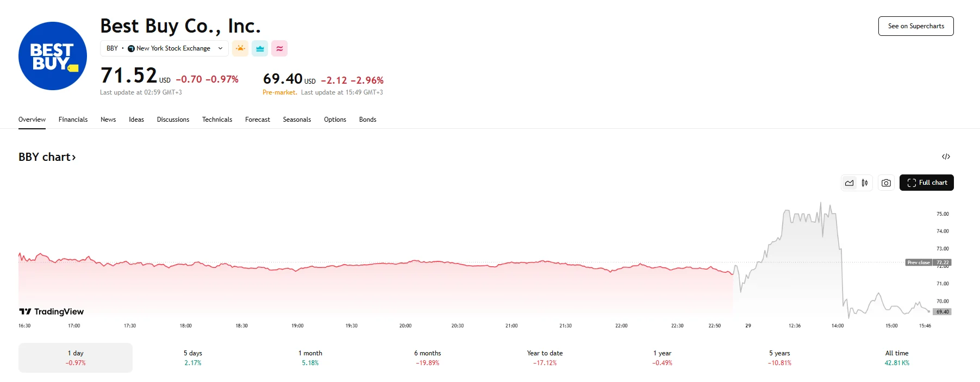This screenshot has height=382, width=980.
Task: Click the −0.70 −0.97% price change
Action: tap(207, 79)
